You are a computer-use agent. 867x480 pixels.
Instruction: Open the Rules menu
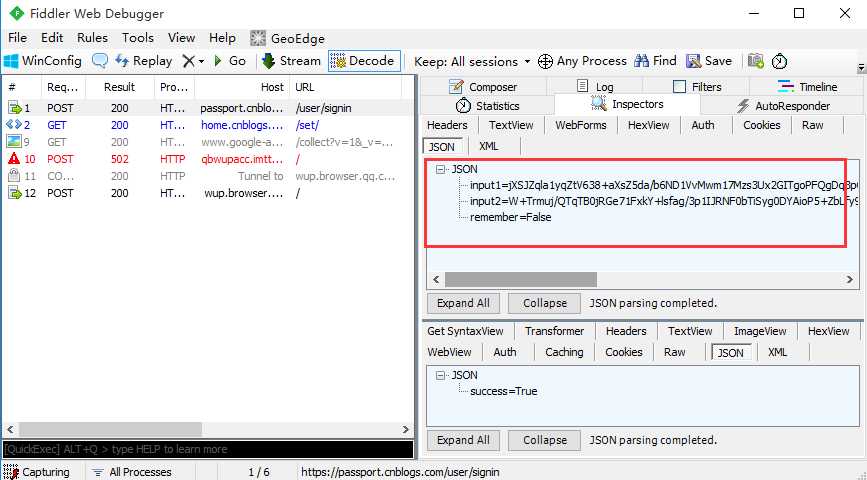coord(92,38)
